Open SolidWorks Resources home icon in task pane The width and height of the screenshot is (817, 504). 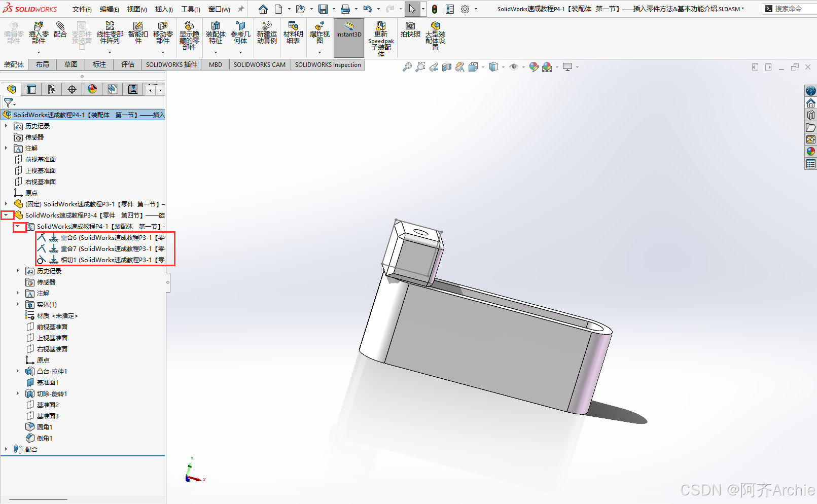811,103
